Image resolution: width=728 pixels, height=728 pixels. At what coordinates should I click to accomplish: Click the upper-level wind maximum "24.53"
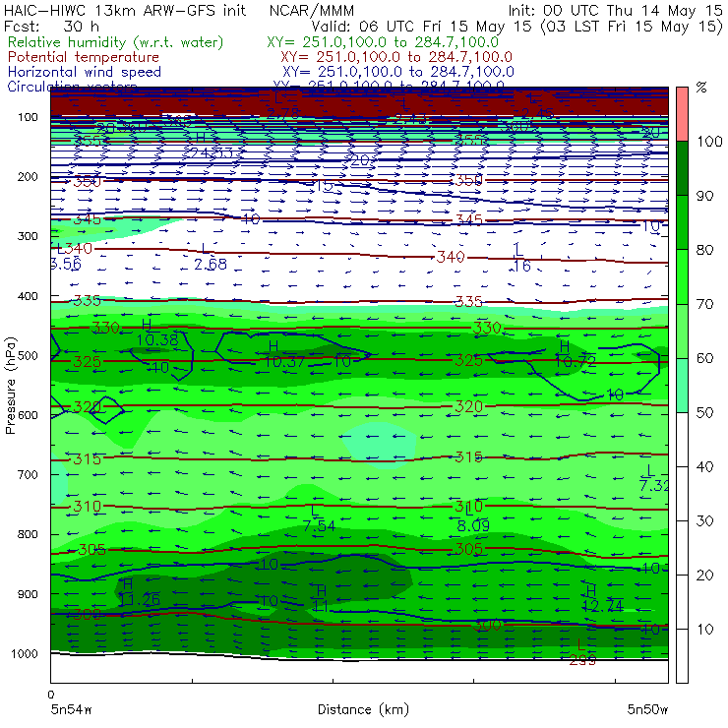(x=212, y=152)
